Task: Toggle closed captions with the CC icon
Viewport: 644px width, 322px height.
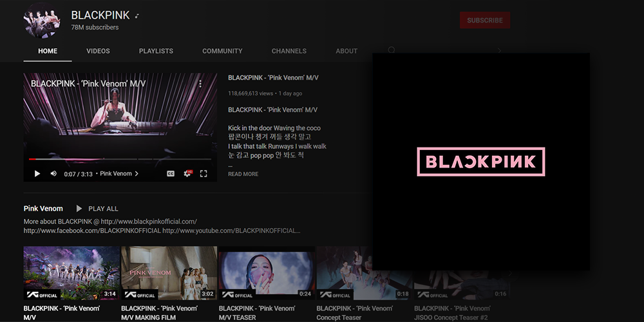Action: click(x=171, y=174)
